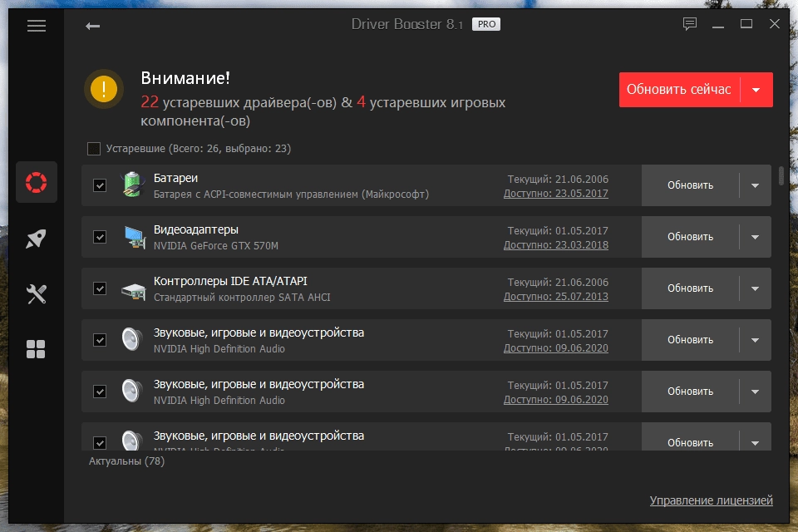Click the IDE ATA/ATAPI controller icon

(x=134, y=291)
